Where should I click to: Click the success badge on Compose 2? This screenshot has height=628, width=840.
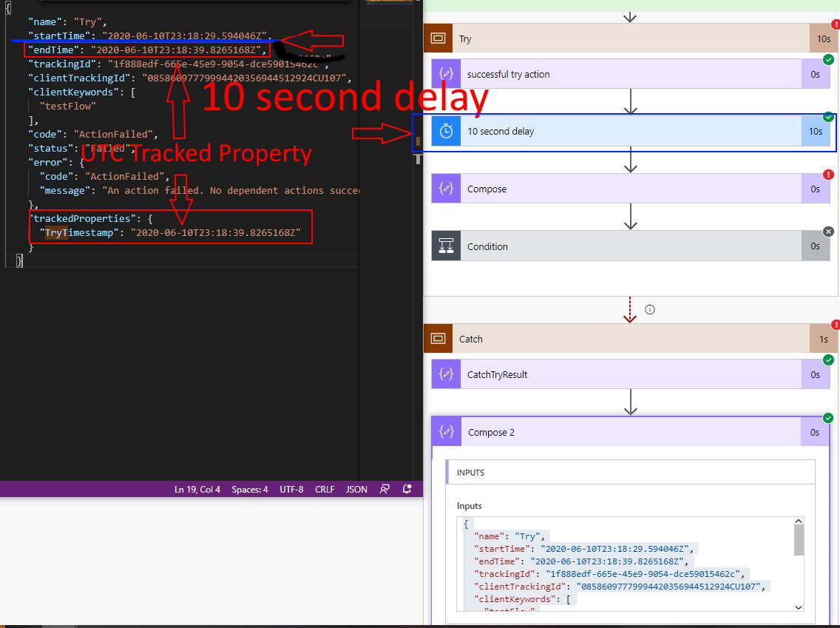click(828, 417)
